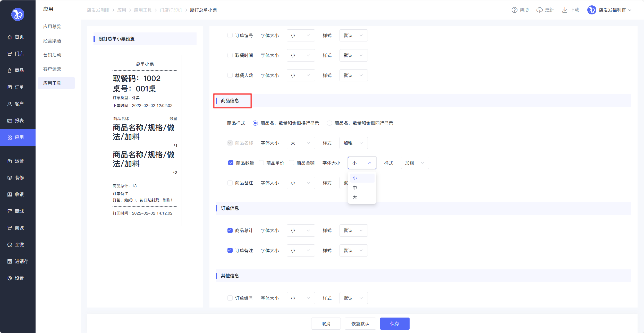Open the 设置 settings gear icon
The image size is (644, 333).
(x=10, y=278)
